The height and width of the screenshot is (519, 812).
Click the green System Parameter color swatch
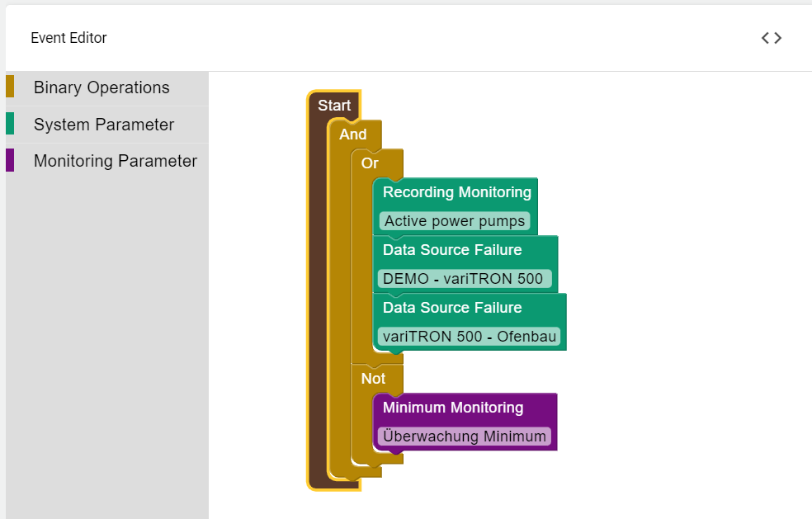(10, 124)
